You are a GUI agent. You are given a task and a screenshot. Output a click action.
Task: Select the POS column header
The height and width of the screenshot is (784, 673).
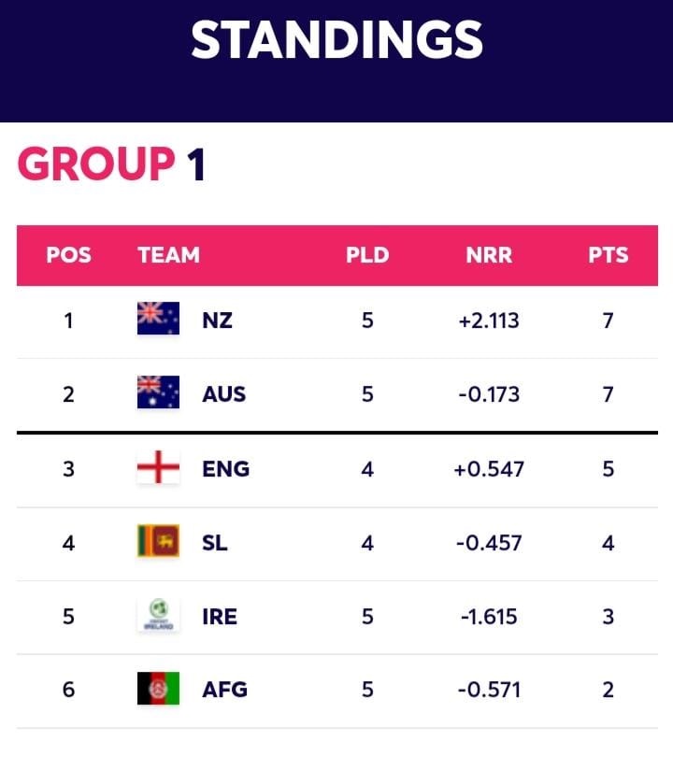tap(68, 255)
